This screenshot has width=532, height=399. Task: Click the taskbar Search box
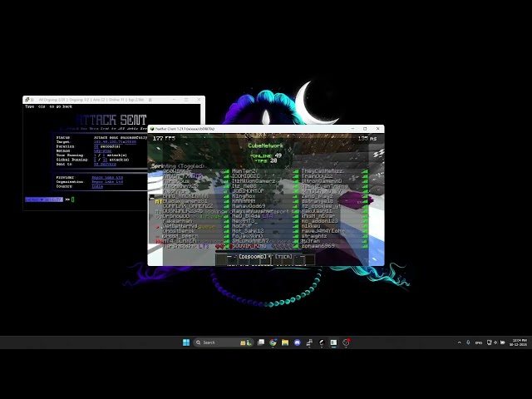tap(224, 342)
